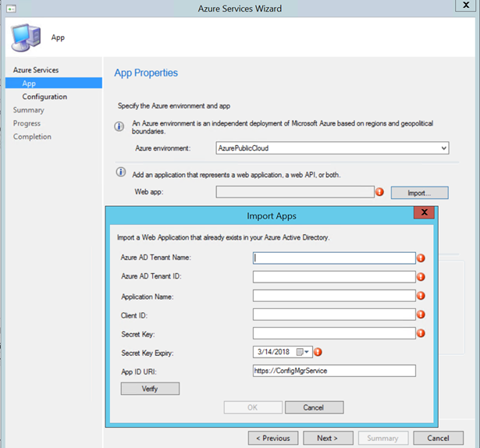This screenshot has height=448, width=480.
Task: Click the App ID URI field
Action: (334, 371)
